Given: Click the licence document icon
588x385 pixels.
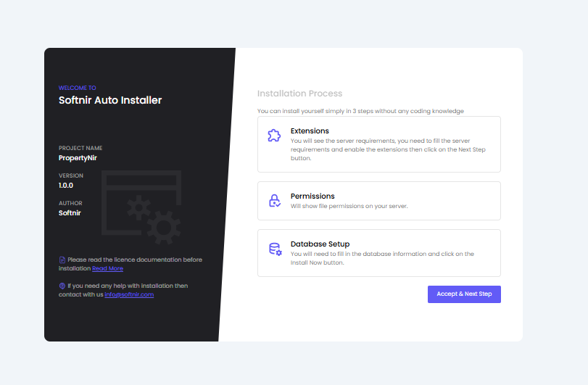Looking at the screenshot, I should click(62, 260).
